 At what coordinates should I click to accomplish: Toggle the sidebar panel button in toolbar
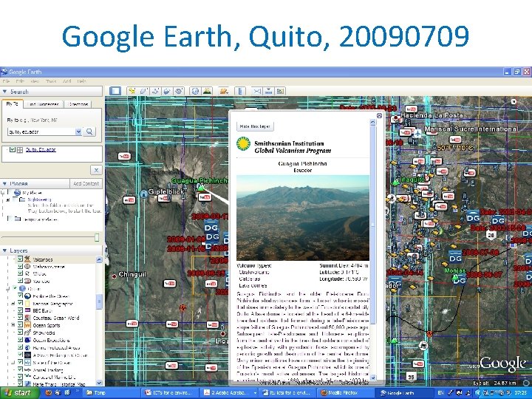coord(115,91)
